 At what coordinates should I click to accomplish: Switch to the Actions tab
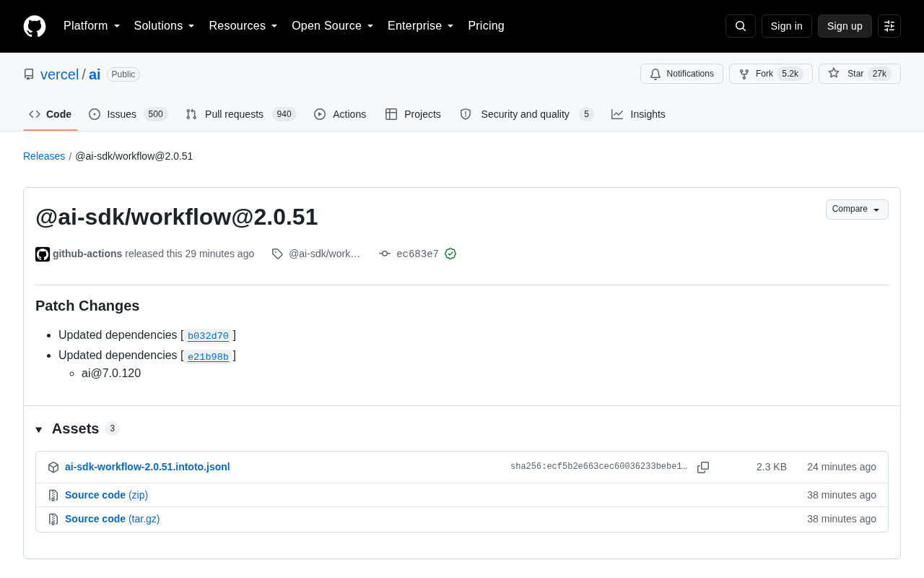pos(340,114)
